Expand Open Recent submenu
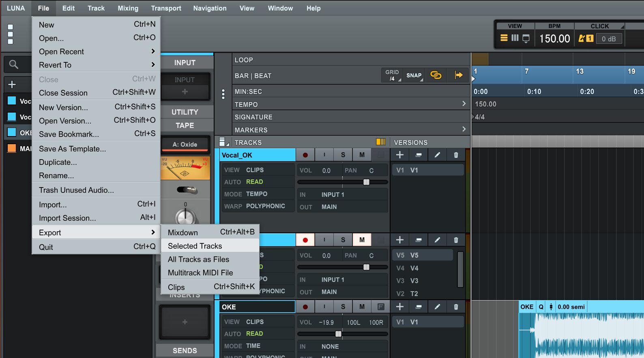644x358 pixels. click(153, 51)
